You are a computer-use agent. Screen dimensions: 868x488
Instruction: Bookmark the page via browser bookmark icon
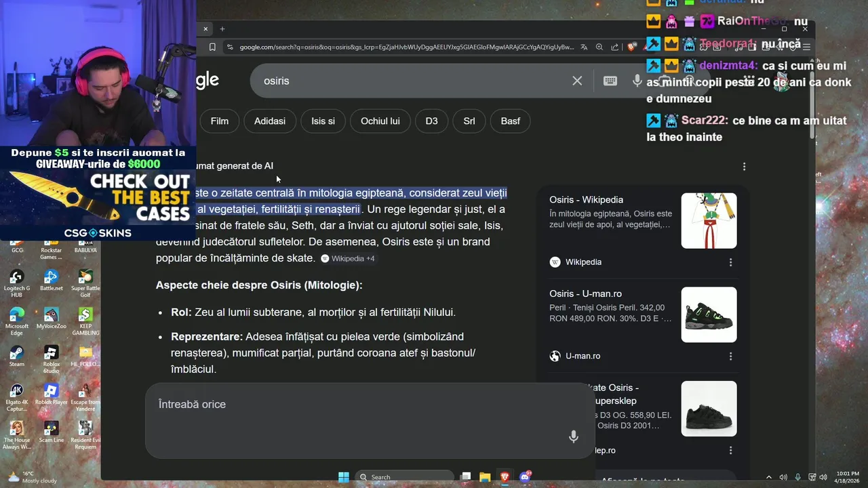tap(212, 47)
